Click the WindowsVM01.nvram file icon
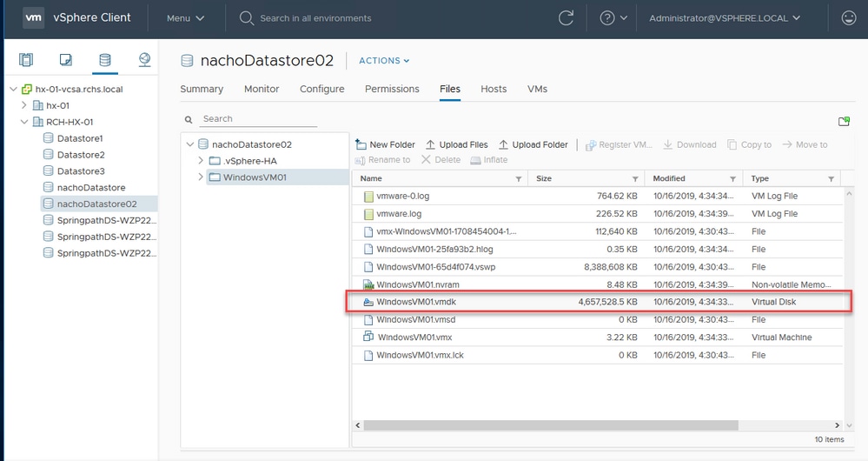Viewport: 868px width, 461px height. coord(368,284)
